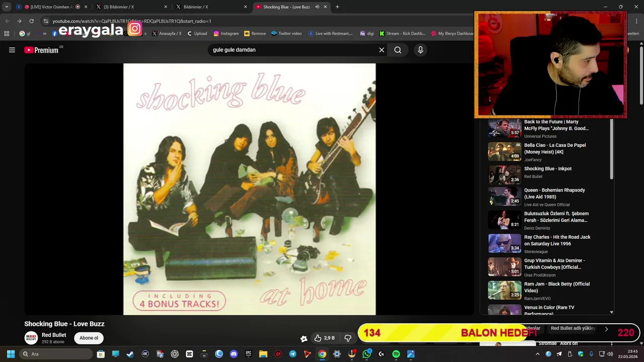
Task: Run search with magnifier button
Action: (397, 50)
